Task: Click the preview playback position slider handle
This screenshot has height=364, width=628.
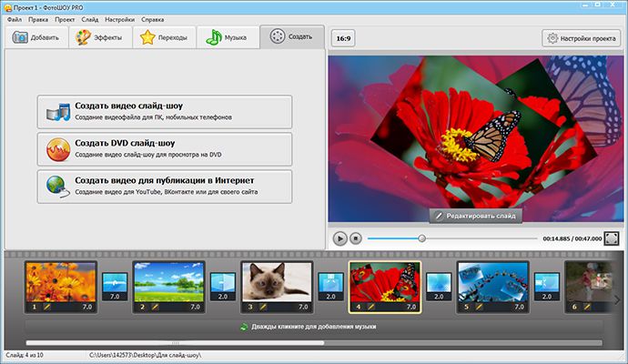Action: [x=421, y=238]
